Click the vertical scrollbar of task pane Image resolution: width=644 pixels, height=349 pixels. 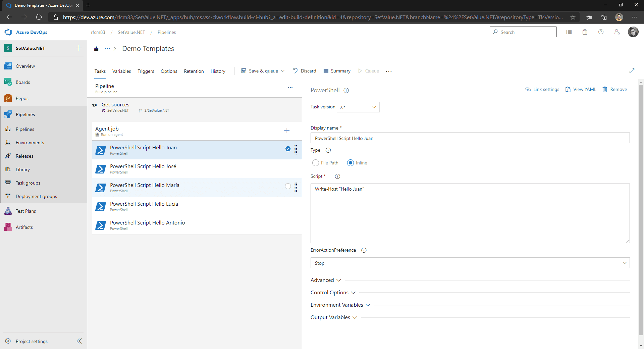point(641,210)
